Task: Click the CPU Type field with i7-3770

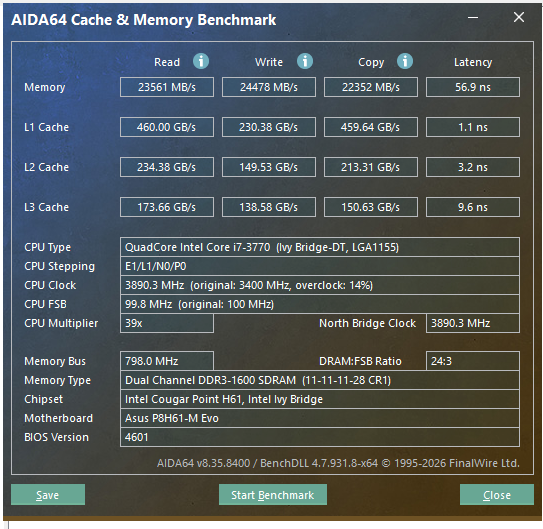Action: point(320,247)
